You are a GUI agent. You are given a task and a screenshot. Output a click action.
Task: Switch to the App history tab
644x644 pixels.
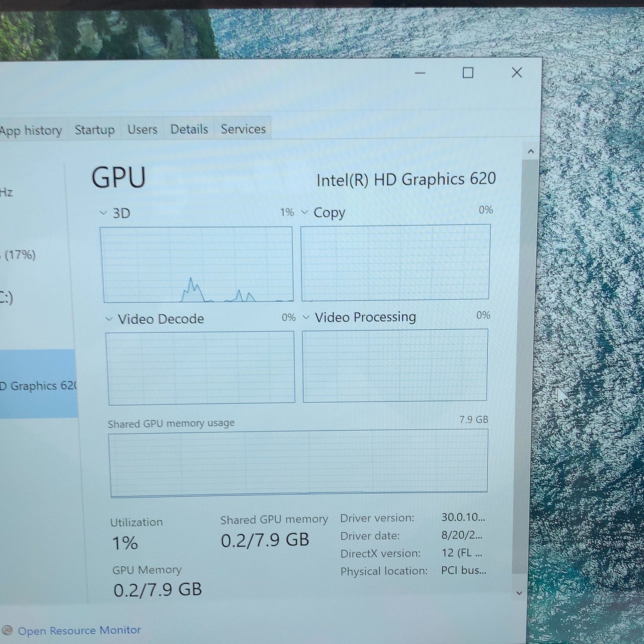[x=31, y=130]
